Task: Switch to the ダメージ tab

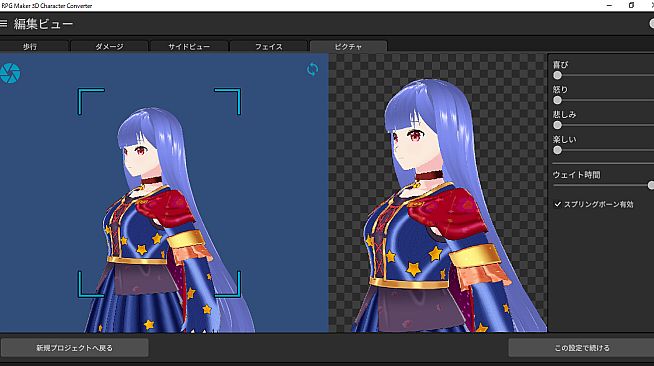Action: coord(109,46)
